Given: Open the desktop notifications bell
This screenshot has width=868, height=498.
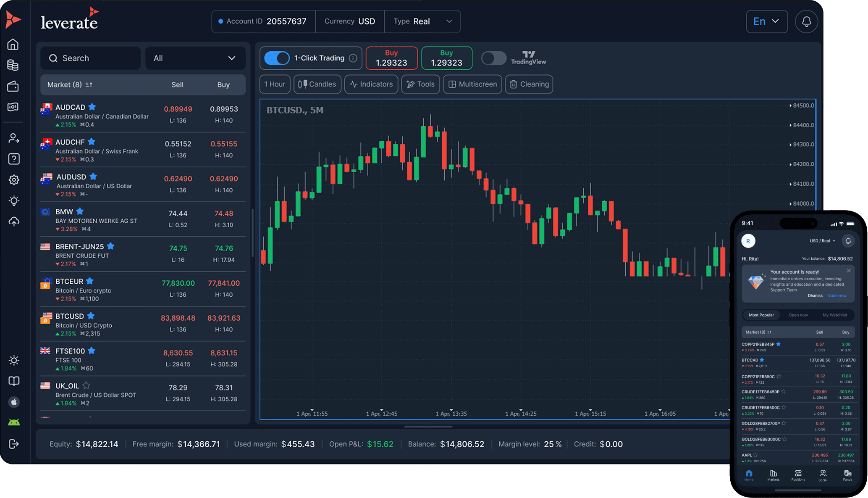Looking at the screenshot, I should tap(806, 21).
